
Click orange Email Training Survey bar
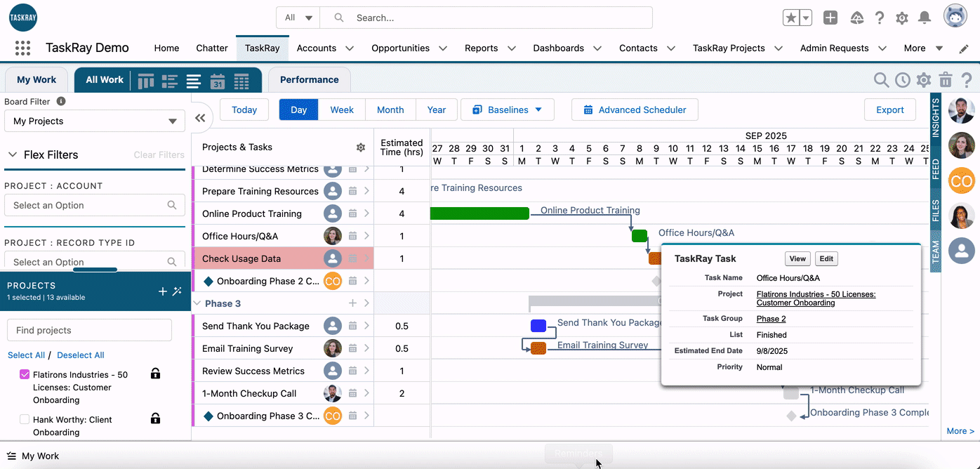tap(538, 348)
